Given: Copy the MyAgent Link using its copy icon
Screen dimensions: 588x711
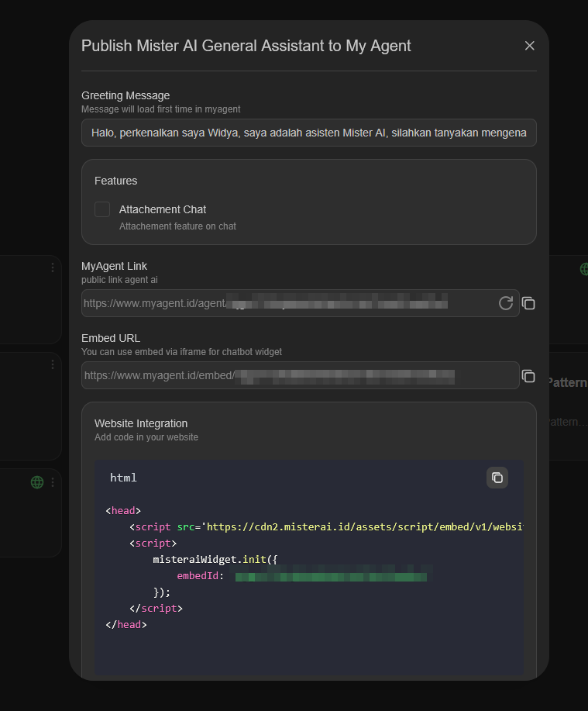Looking at the screenshot, I should pyautogui.click(x=528, y=303).
